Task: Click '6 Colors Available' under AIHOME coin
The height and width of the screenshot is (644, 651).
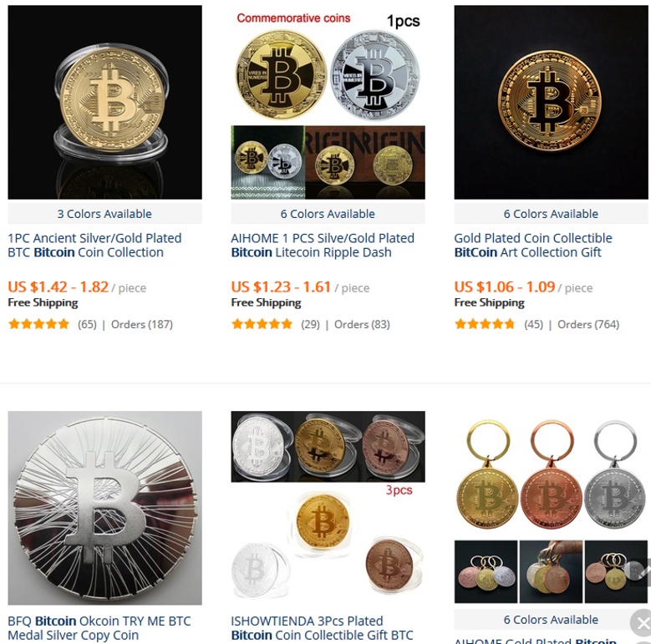Action: coord(328,214)
